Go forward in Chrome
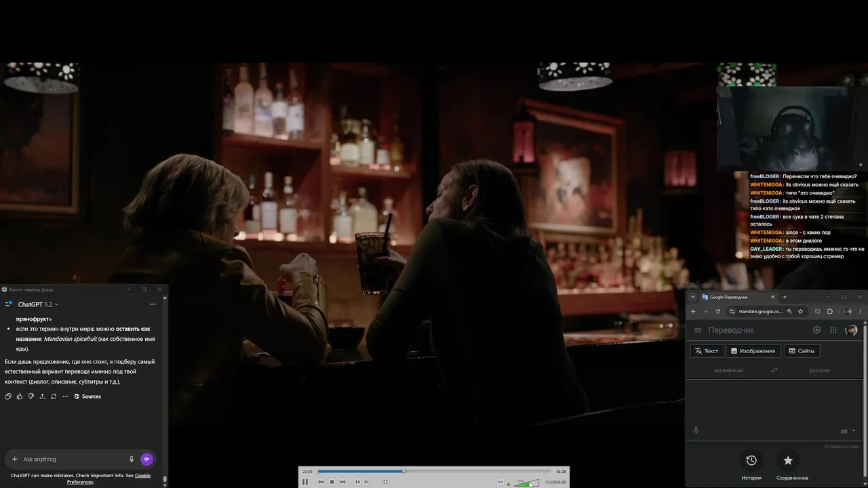Screen dimensions: 868x488 tap(705, 311)
